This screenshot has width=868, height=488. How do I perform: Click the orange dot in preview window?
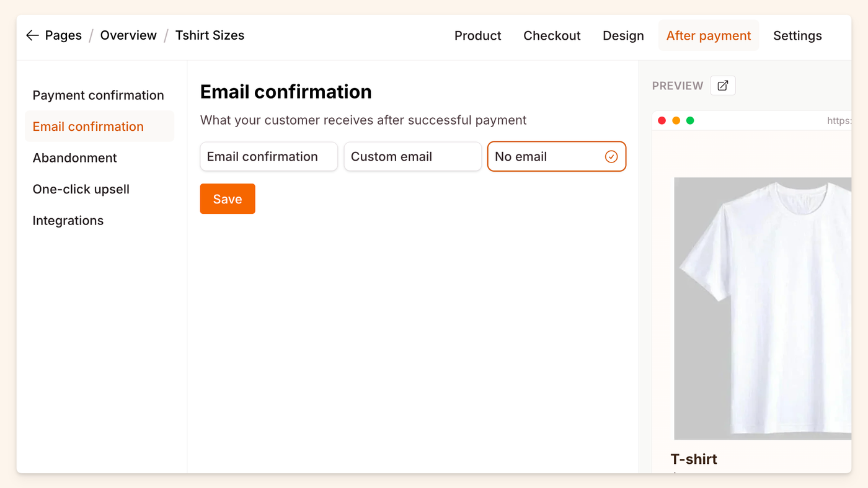[676, 120]
